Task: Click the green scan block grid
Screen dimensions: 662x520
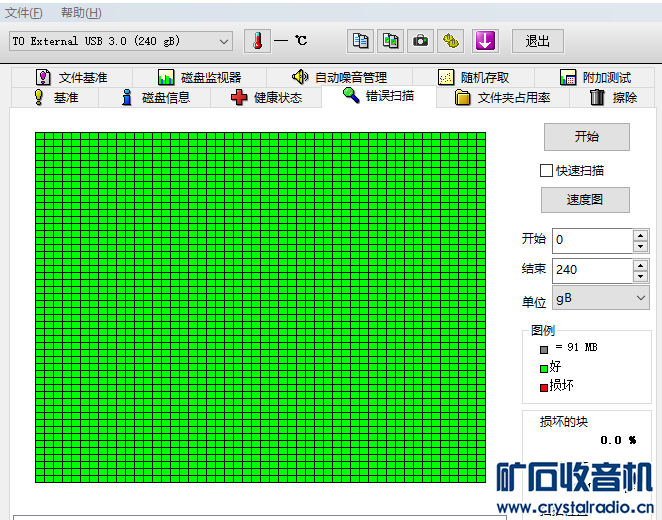Action: coord(260,307)
